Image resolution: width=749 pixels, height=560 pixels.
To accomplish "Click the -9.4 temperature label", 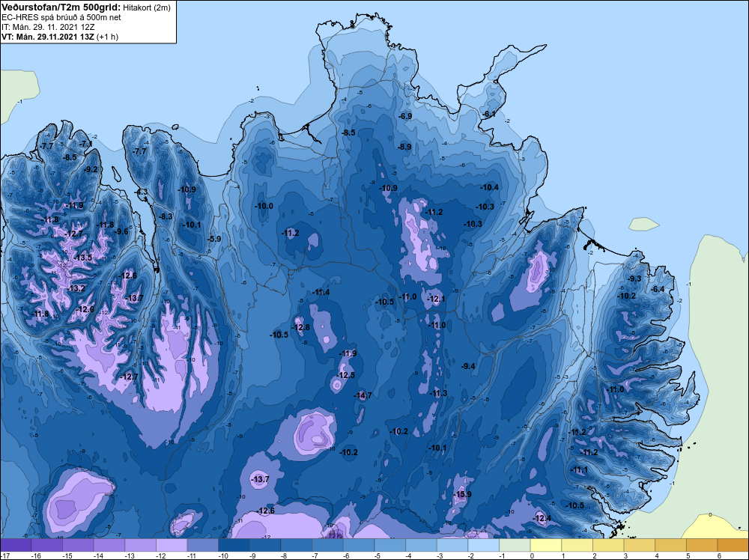I will click(468, 367).
